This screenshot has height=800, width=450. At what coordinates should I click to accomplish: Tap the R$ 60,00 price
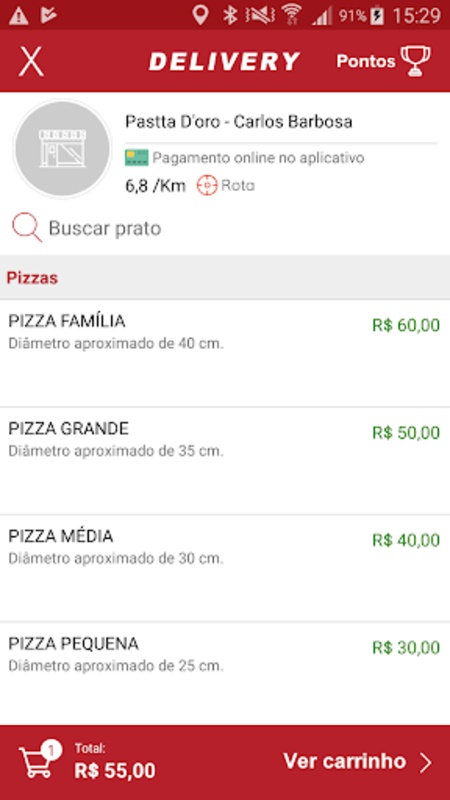[406, 325]
